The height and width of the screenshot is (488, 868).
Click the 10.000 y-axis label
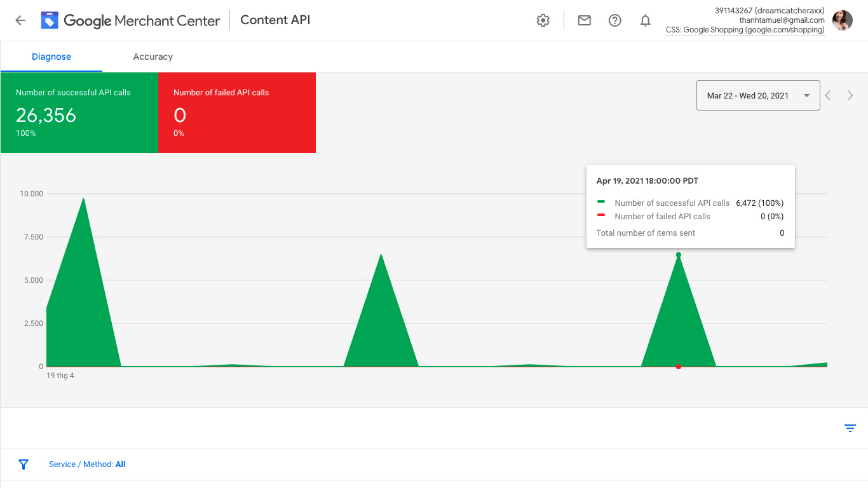pyautogui.click(x=32, y=194)
